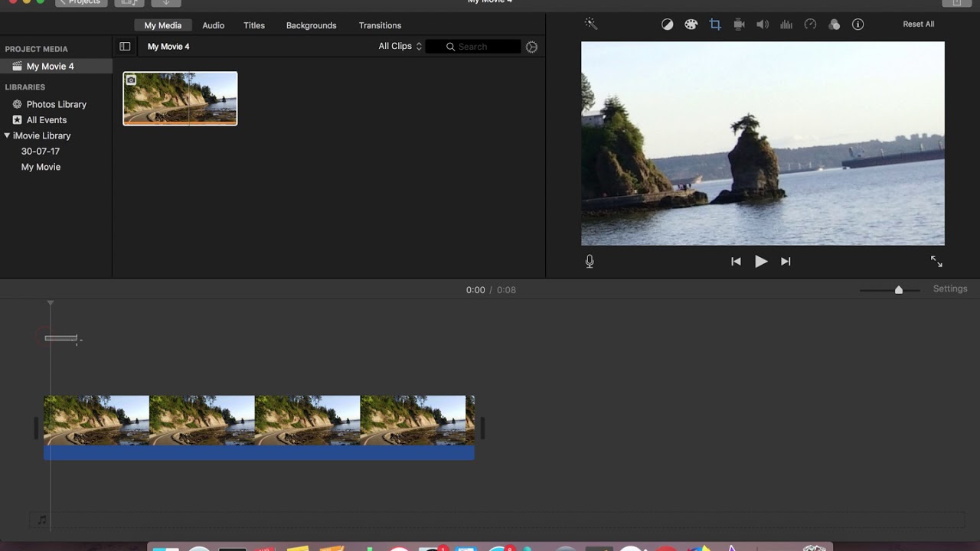Open the volume adjustment tool
This screenshot has width=980, height=551.
[763, 24]
